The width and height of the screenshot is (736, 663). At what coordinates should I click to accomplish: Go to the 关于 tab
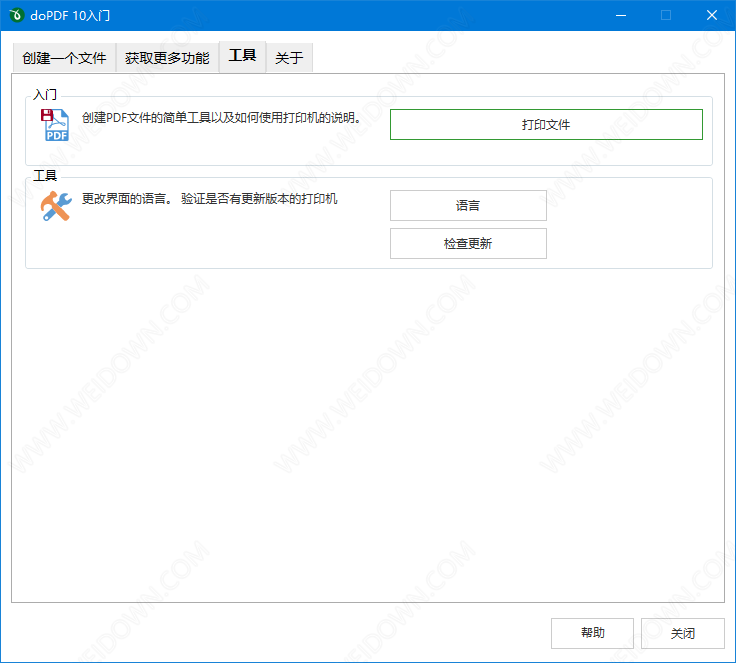tap(289, 58)
